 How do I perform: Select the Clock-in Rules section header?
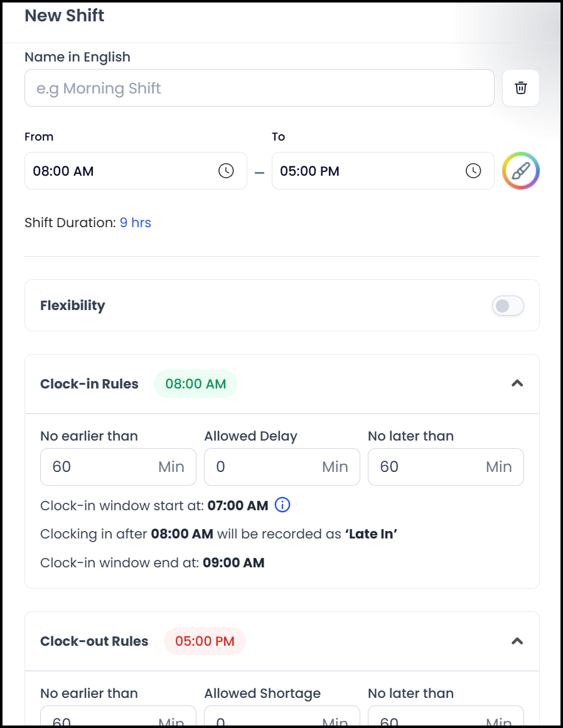[89, 383]
